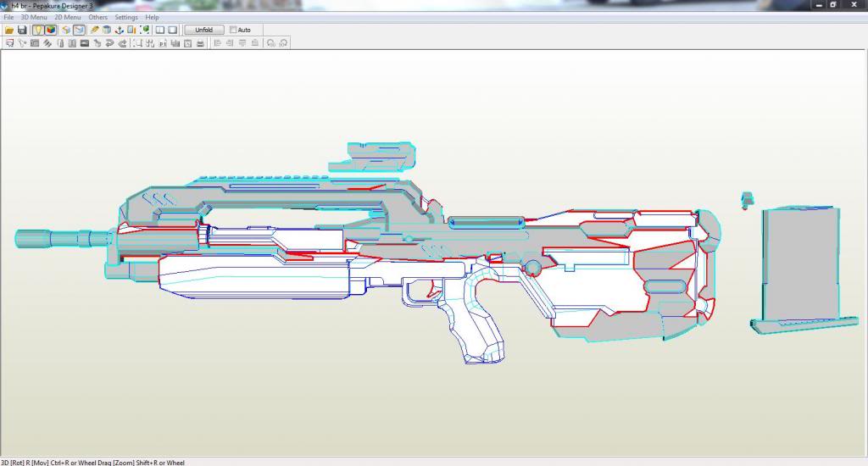Open the Help menu
This screenshot has width=868, height=466.
[153, 17]
